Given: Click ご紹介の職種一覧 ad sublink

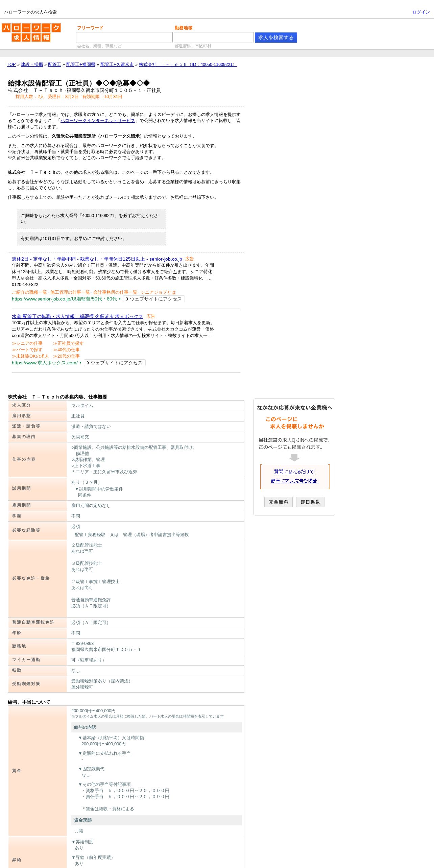Looking at the screenshot, I should point(29,292).
